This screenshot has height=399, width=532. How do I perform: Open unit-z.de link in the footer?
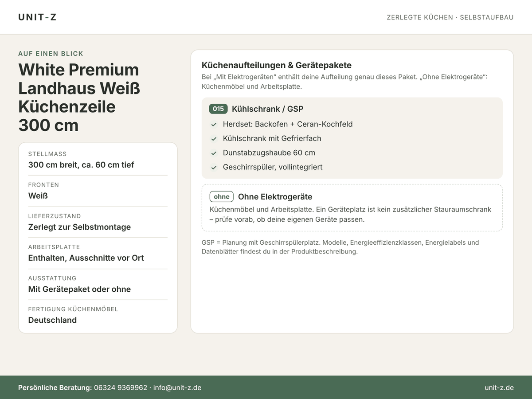click(x=499, y=388)
